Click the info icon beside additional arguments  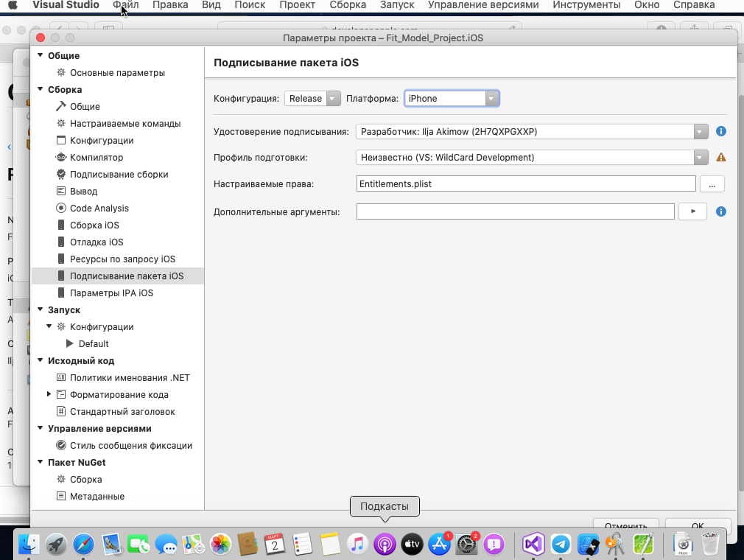pos(720,211)
